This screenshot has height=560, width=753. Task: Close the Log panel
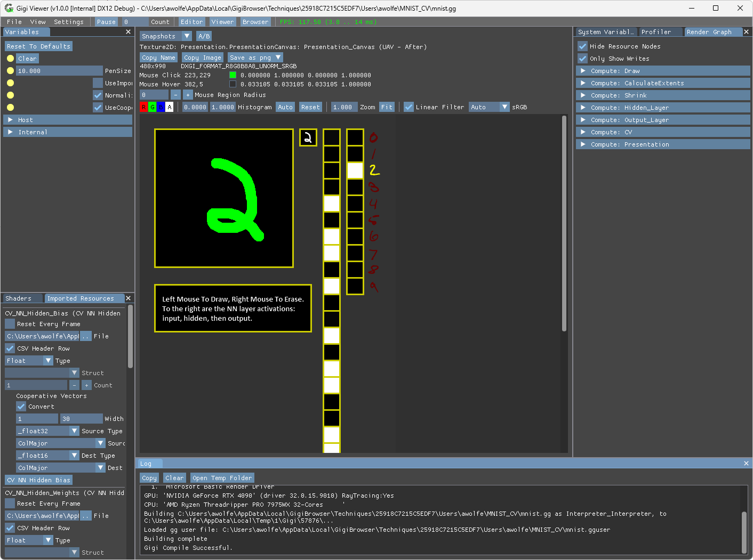[x=746, y=464]
